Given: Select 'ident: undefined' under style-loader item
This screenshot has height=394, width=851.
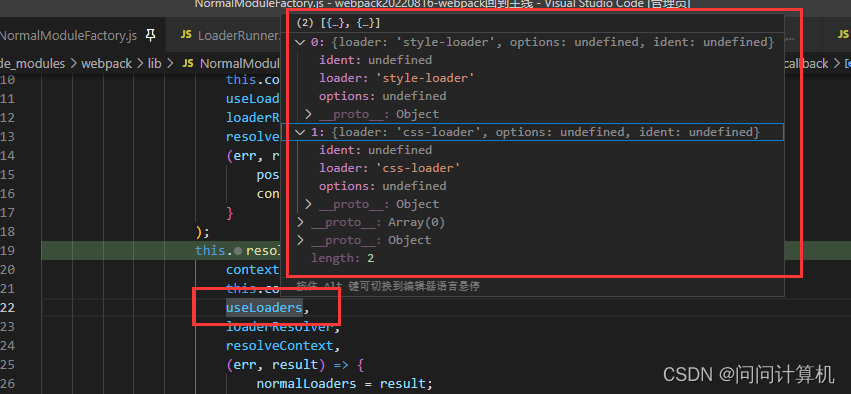Looking at the screenshot, I should point(376,60).
